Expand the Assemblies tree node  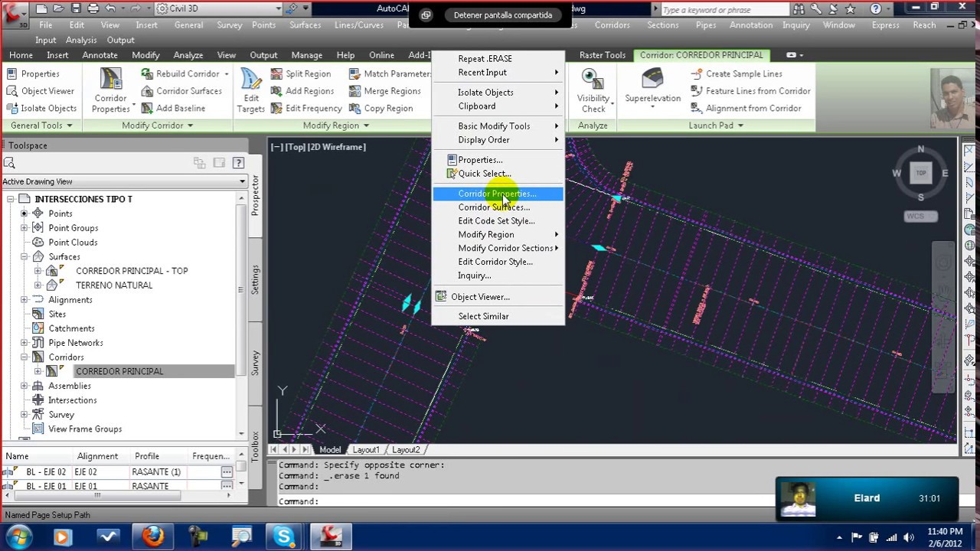coord(24,386)
